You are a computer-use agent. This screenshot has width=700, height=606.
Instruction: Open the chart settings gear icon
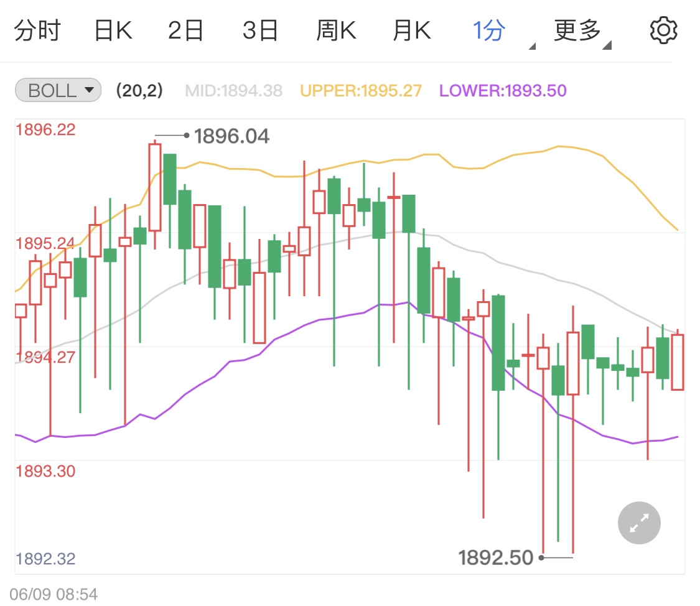pyautogui.click(x=663, y=30)
